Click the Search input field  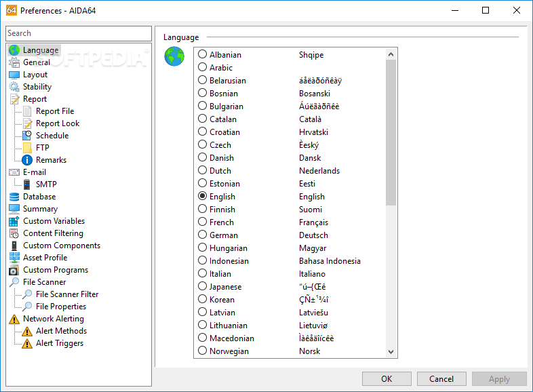click(x=79, y=33)
